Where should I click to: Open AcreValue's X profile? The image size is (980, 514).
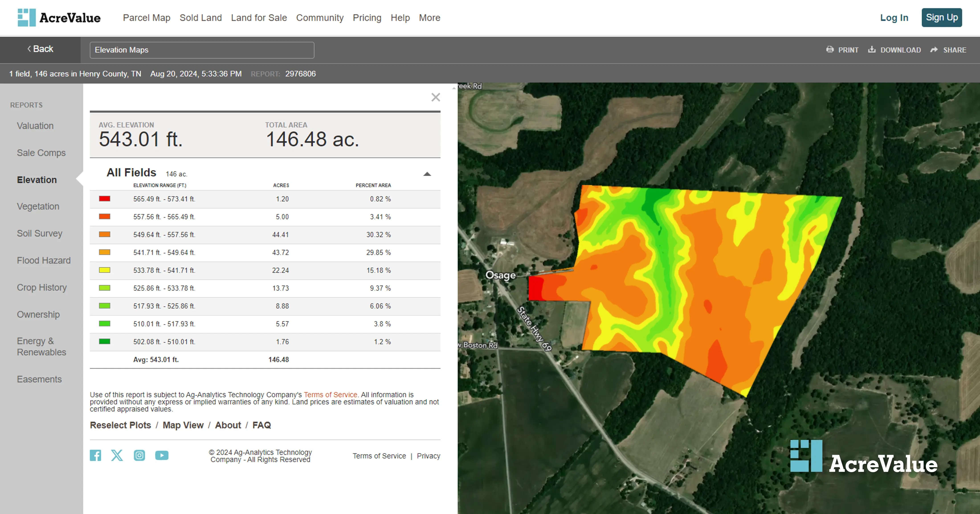pos(117,455)
